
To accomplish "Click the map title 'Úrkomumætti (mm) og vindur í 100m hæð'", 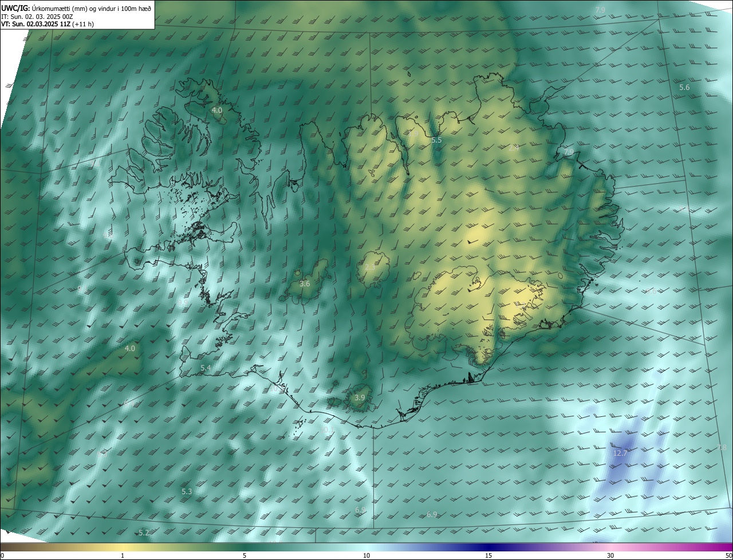I will [92, 7].
